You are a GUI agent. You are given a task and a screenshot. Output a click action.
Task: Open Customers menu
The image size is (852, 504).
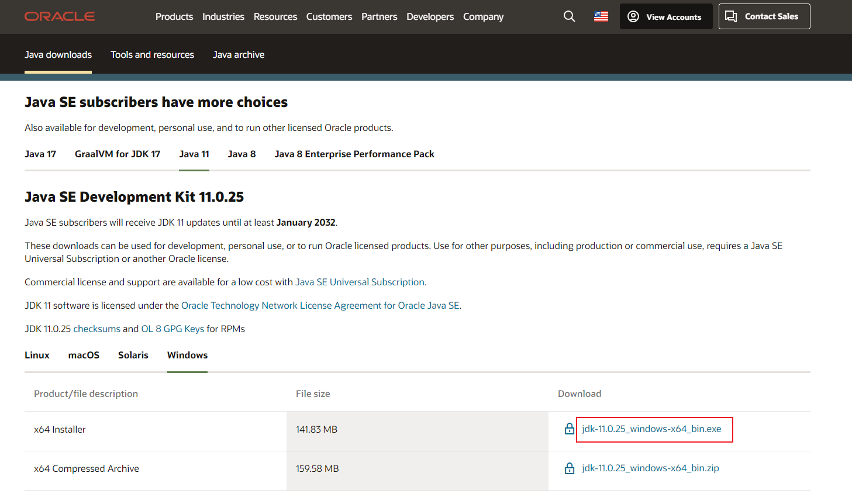pyautogui.click(x=329, y=16)
